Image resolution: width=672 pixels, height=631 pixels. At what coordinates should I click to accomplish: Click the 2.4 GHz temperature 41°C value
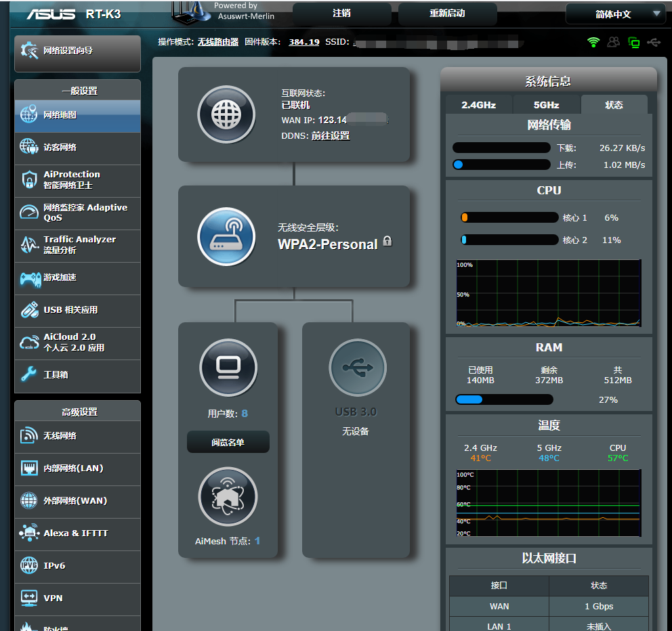click(x=480, y=458)
